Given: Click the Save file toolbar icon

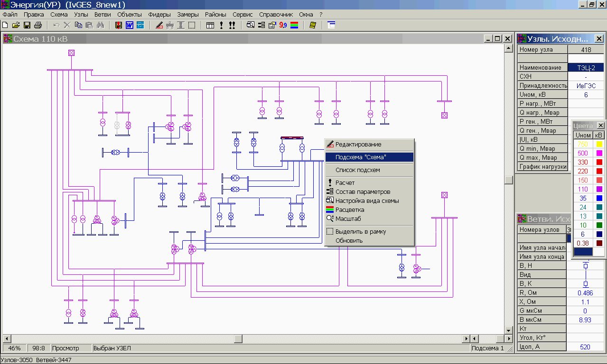Looking at the screenshot, I should point(27,25).
